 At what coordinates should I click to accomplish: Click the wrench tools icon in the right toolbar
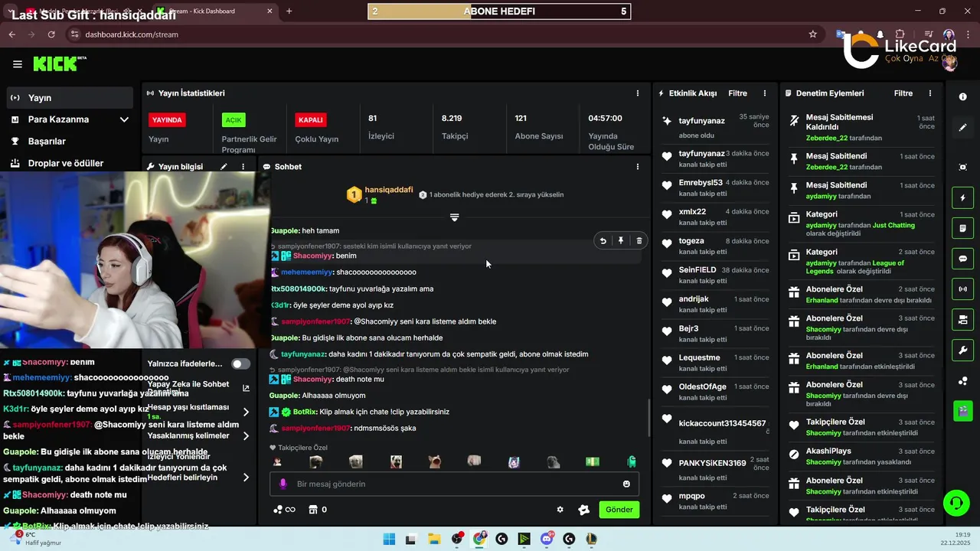(x=962, y=350)
